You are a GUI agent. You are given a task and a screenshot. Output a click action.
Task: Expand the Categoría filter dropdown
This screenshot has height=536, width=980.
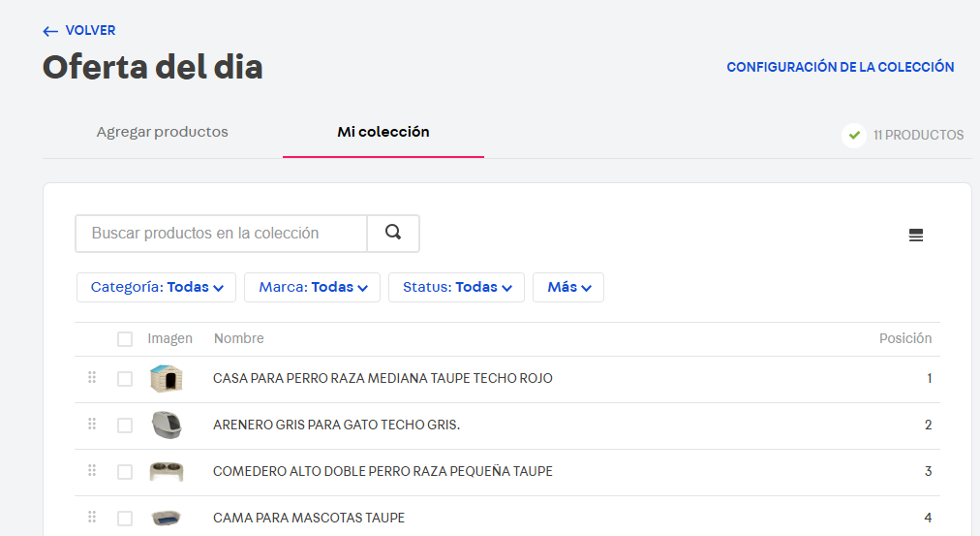(x=157, y=287)
